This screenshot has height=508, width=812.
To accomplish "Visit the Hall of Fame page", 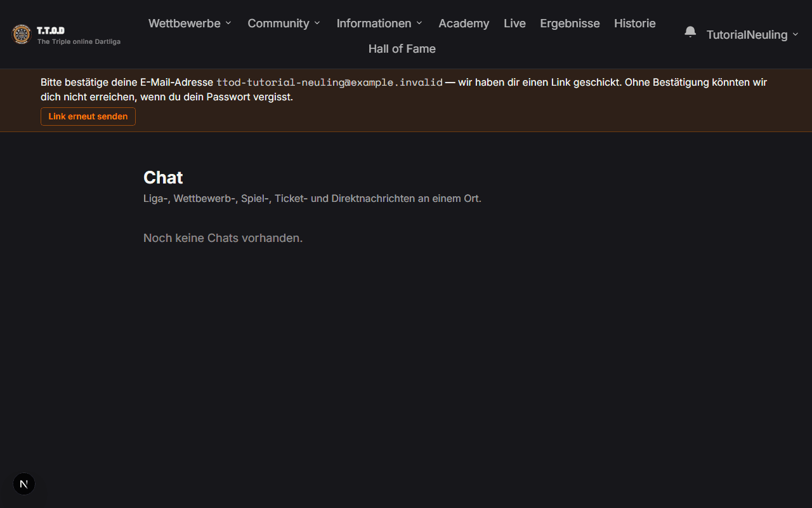I will pos(402,49).
